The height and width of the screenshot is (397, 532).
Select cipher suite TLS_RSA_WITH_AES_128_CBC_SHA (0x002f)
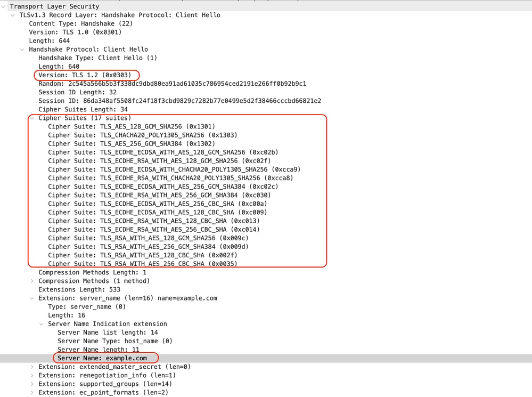(x=143, y=255)
